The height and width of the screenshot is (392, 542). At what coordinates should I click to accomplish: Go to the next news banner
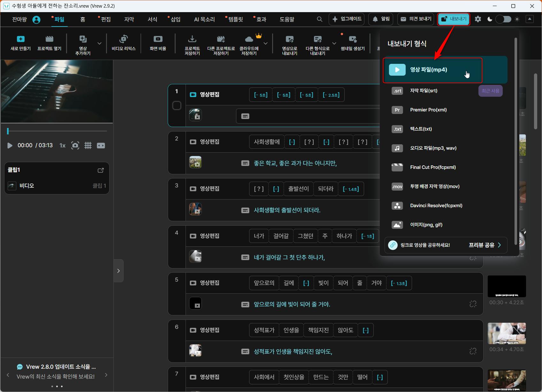(106, 375)
